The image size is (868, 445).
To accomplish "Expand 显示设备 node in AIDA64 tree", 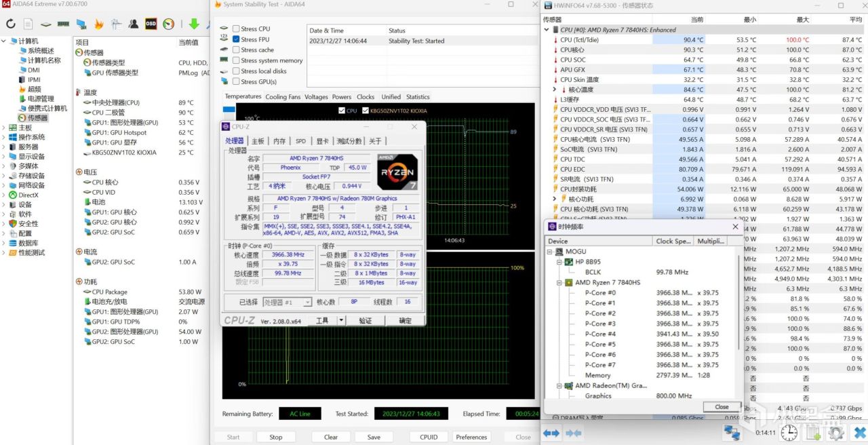I will pyautogui.click(x=5, y=156).
